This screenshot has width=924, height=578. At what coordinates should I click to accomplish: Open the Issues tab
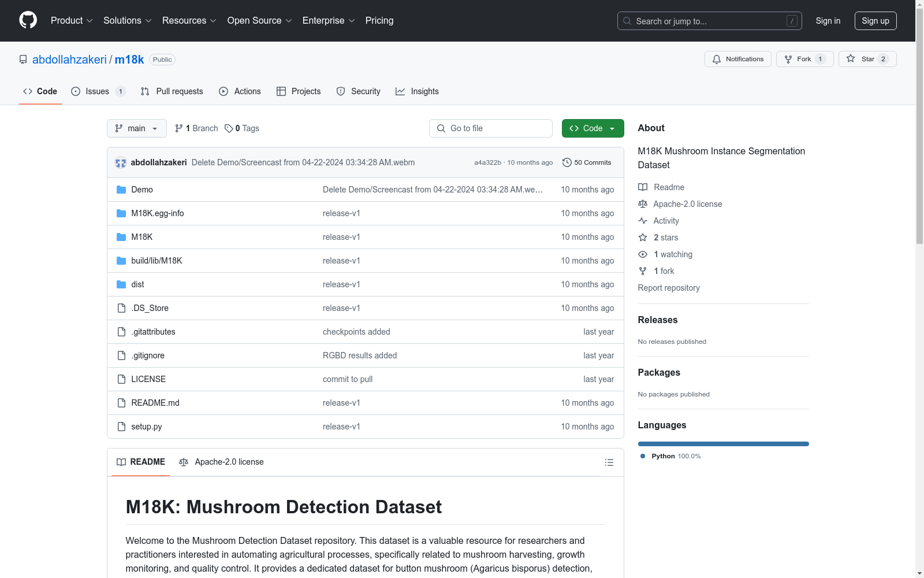[98, 91]
